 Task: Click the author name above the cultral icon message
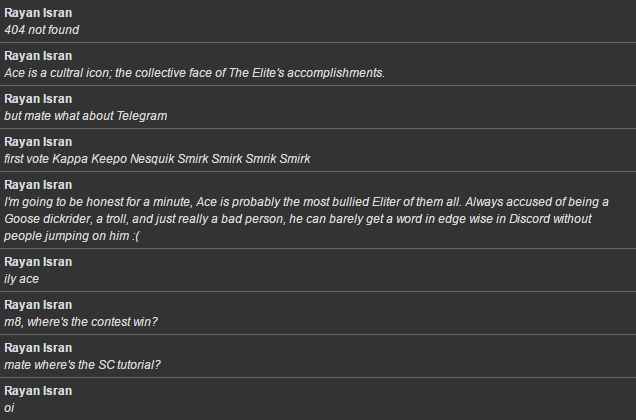tap(38, 56)
